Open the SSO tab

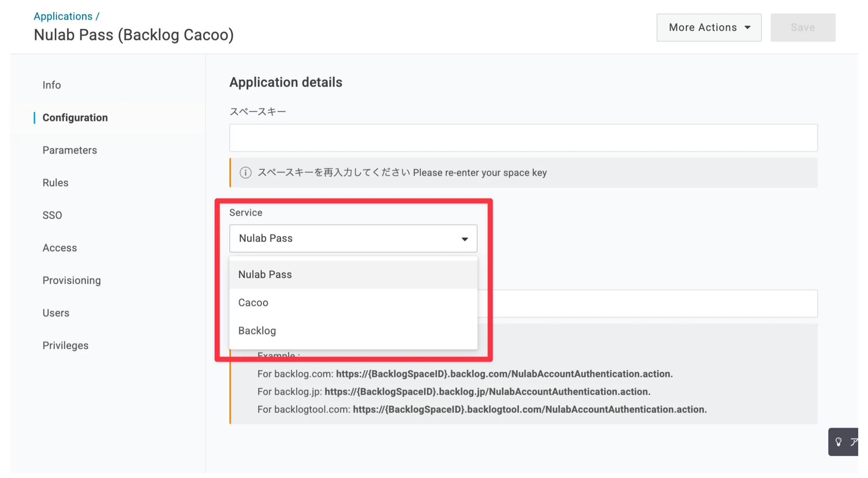[53, 215]
